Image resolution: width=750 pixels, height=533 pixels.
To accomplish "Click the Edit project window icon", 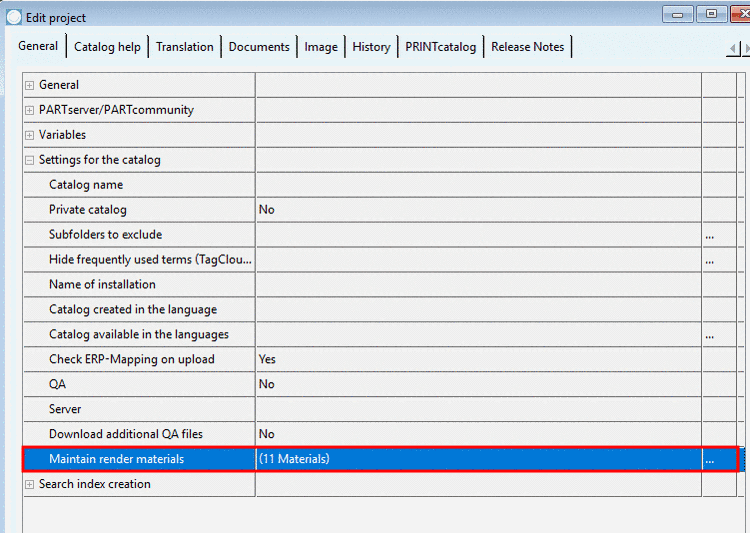I will tap(14, 17).
